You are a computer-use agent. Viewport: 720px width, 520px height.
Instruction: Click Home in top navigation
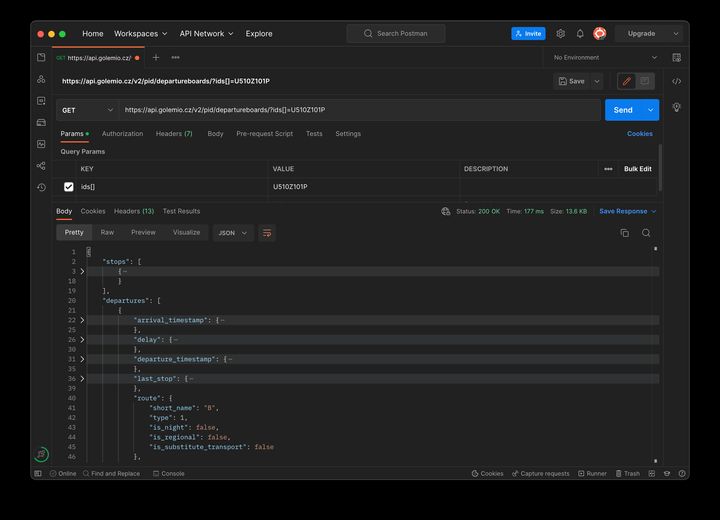tap(93, 34)
